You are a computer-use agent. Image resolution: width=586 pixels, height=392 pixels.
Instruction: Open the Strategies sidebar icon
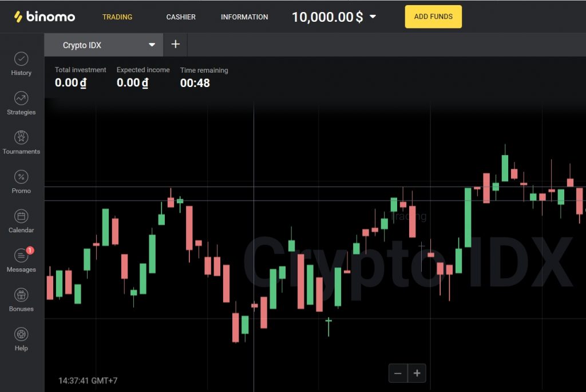(21, 98)
